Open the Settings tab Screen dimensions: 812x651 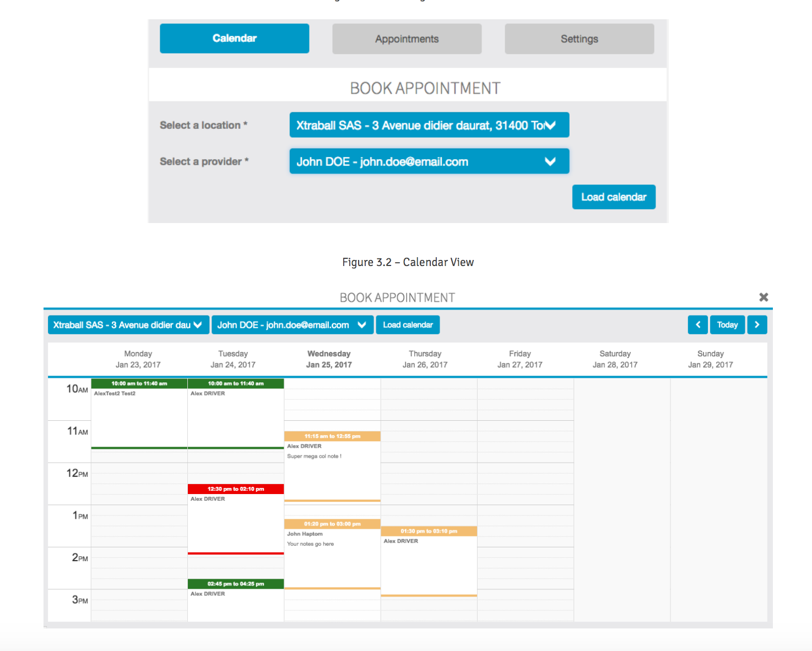coord(579,39)
